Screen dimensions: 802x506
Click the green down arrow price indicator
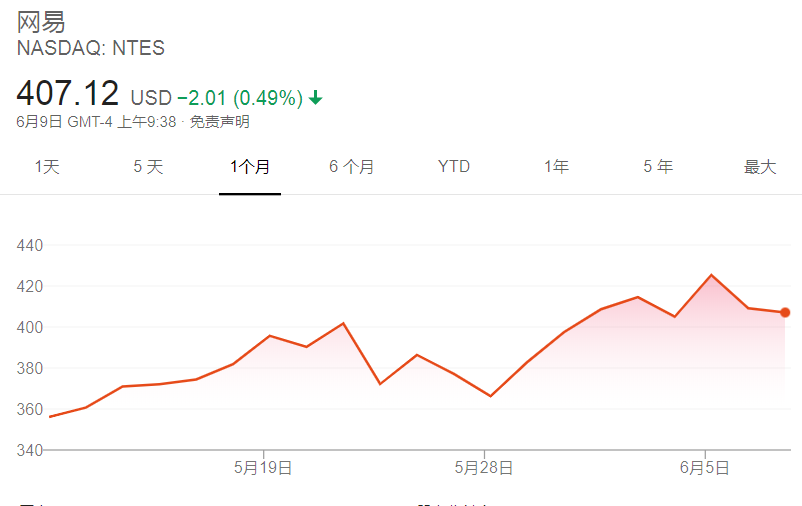tap(316, 98)
